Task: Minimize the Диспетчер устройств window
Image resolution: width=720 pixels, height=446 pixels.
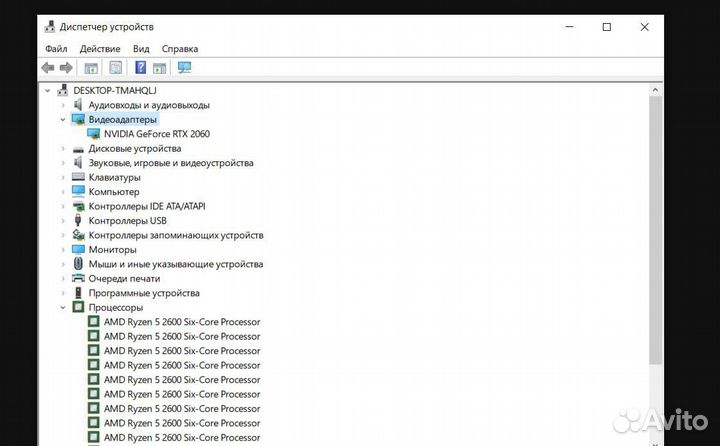Action: coord(569,27)
